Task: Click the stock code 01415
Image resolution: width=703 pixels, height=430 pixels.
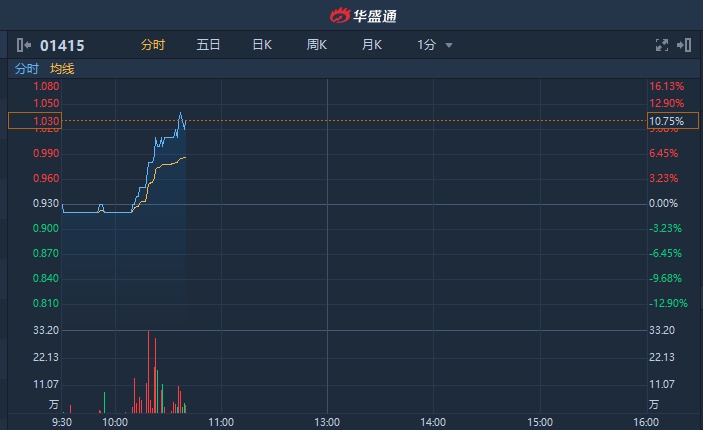Action: click(x=62, y=45)
